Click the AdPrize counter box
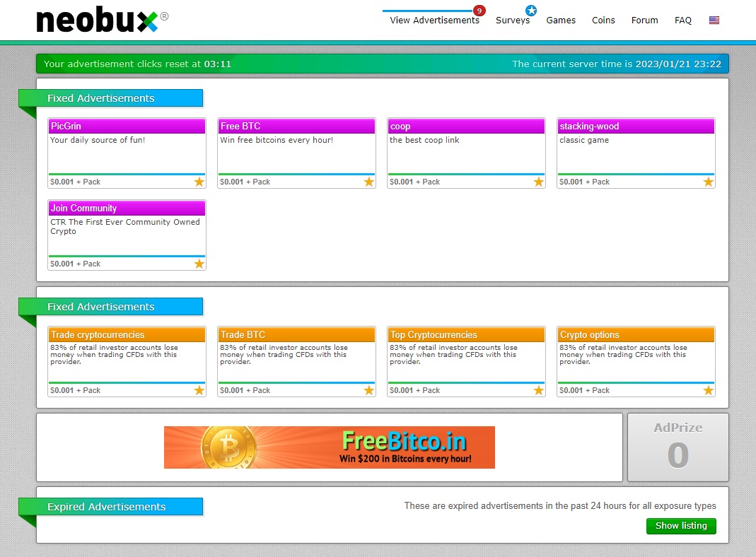The image size is (756, 557). tap(678, 447)
